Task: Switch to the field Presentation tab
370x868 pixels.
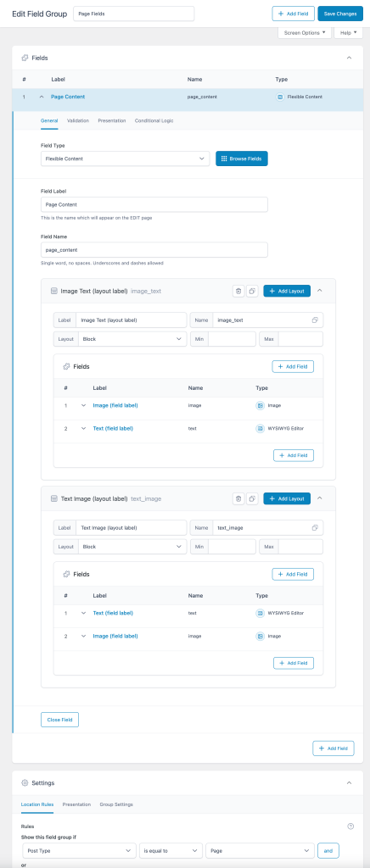Action: [112, 120]
